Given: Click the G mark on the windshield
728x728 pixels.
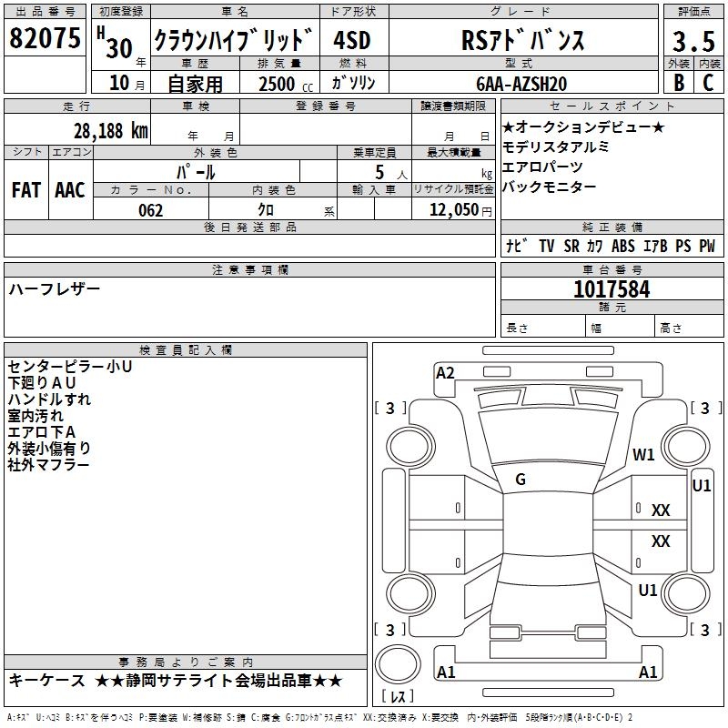Looking at the screenshot, I should 521,480.
